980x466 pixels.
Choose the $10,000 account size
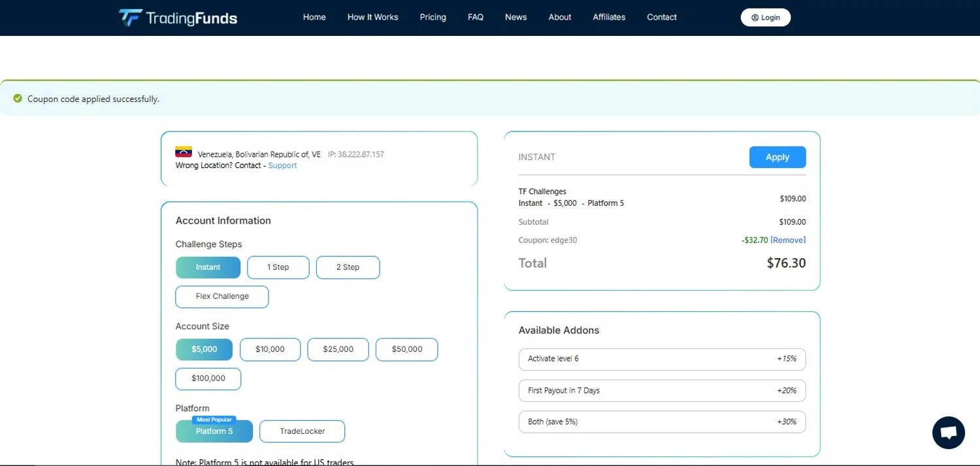point(270,349)
